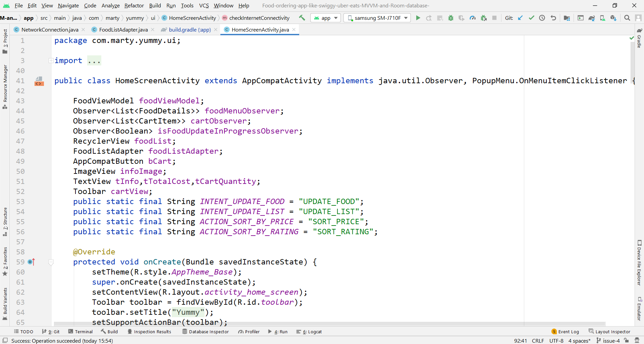
Task: Open the 4 spaces indent selector
Action: point(579,341)
